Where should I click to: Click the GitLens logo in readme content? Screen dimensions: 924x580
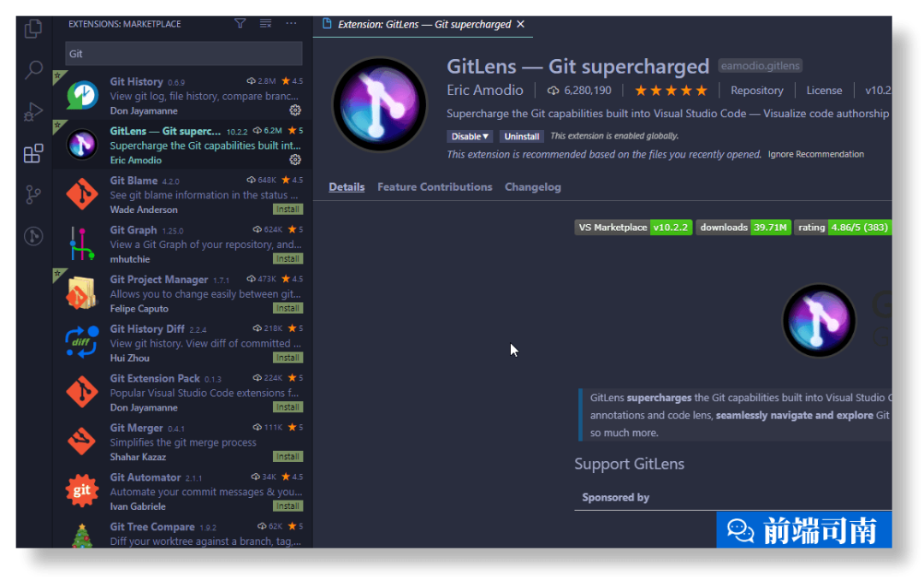pos(819,321)
